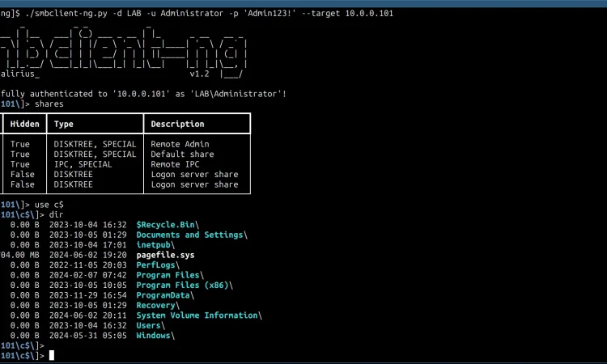Screen dimensions: 607x364
Task: Click the terminal cursor block at the last prompt
Action: [52, 355]
